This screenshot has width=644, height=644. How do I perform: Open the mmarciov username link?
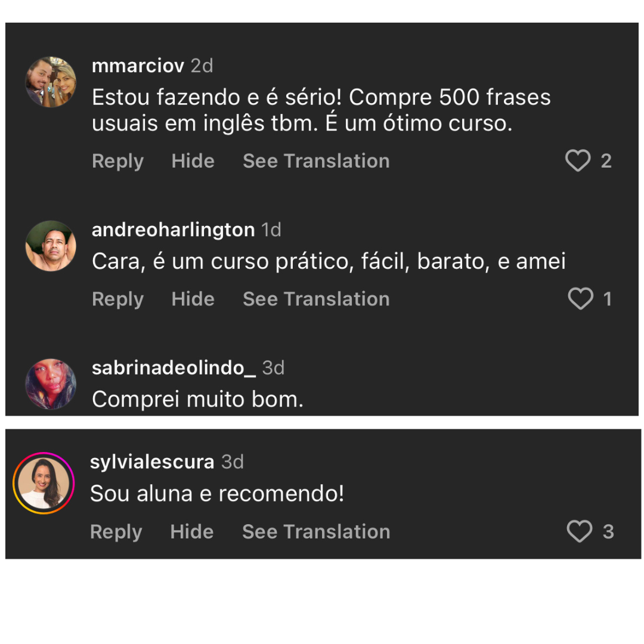pos(138,66)
